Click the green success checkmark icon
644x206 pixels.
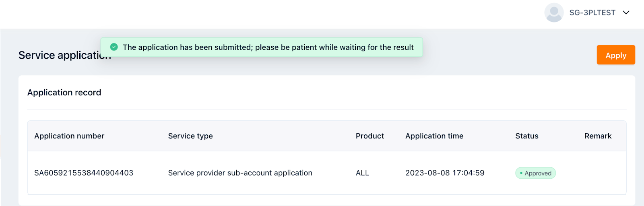(114, 47)
